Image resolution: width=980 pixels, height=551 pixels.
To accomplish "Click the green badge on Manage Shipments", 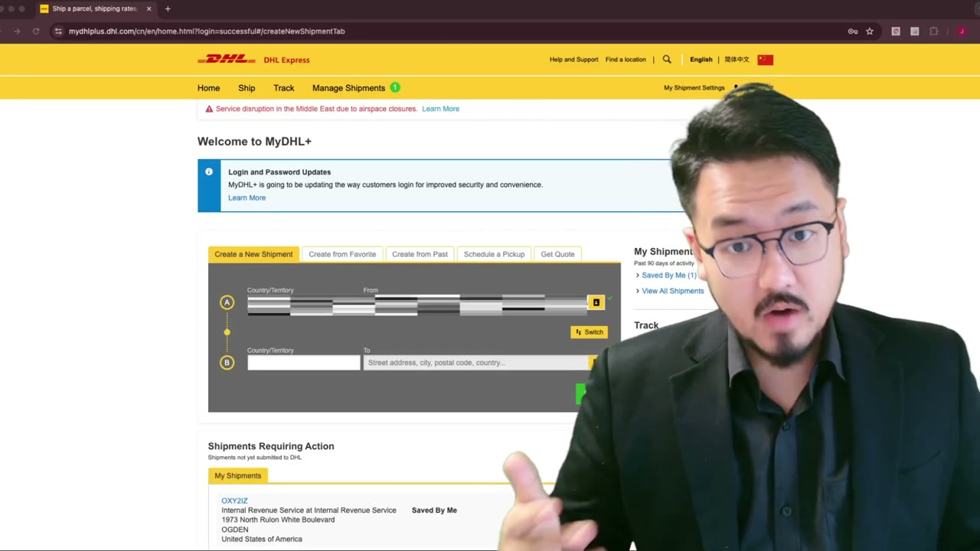I will coord(395,87).
